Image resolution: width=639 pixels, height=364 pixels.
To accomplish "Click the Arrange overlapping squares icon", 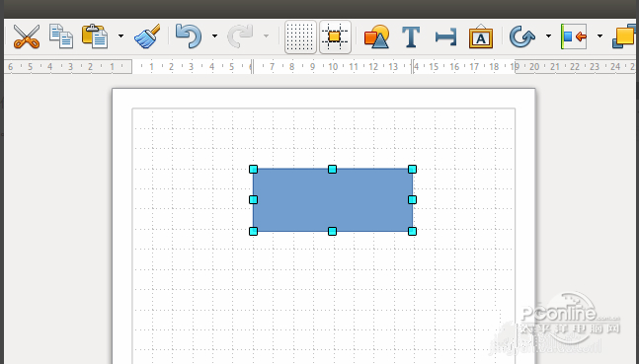I will click(624, 36).
